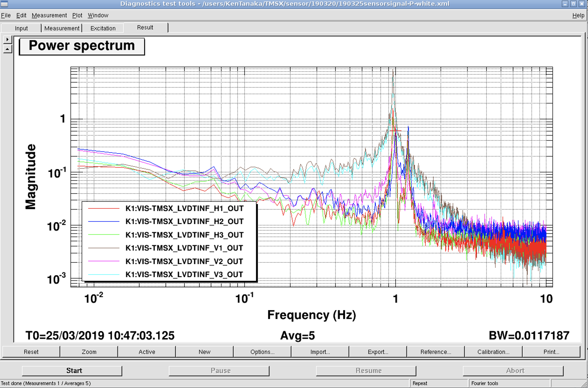Image resolution: width=588 pixels, height=388 pixels.
Task: Open the Calibration... dialog
Action: click(x=493, y=352)
